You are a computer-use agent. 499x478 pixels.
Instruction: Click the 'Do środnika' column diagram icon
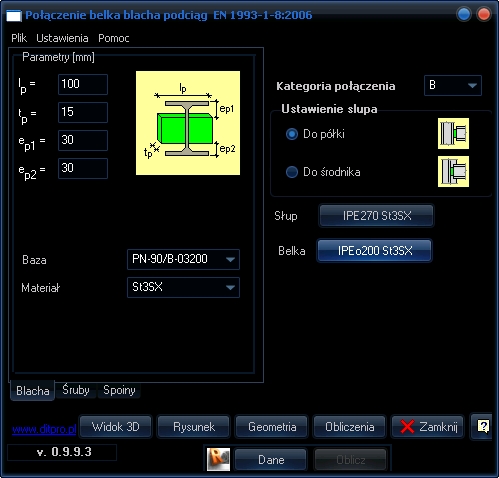(453, 171)
